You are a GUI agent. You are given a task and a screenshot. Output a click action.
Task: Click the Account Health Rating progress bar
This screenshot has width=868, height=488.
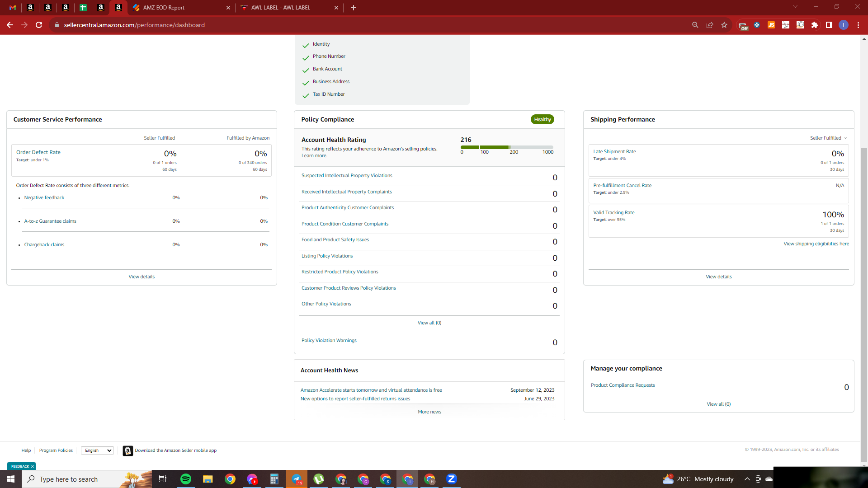click(x=507, y=147)
